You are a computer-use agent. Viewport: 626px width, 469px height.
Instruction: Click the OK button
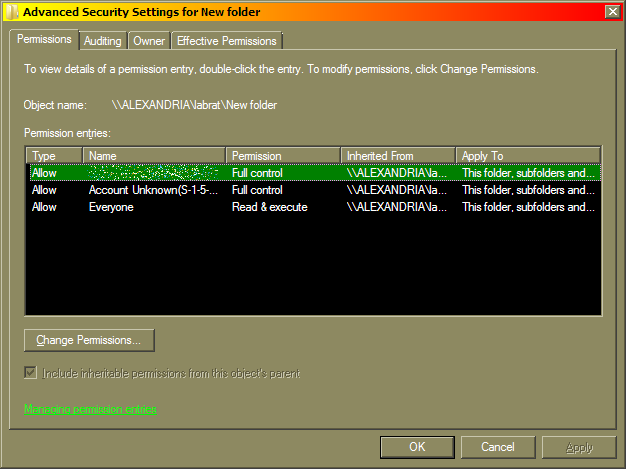(417, 447)
